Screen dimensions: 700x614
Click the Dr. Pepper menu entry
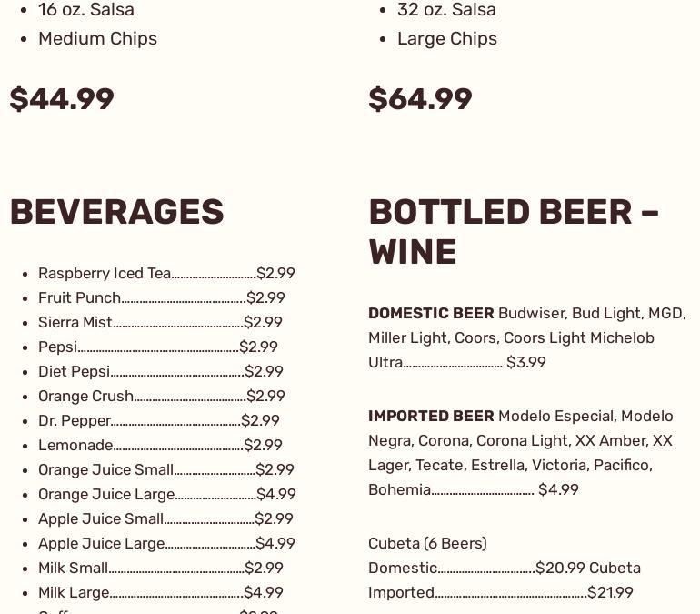point(158,420)
